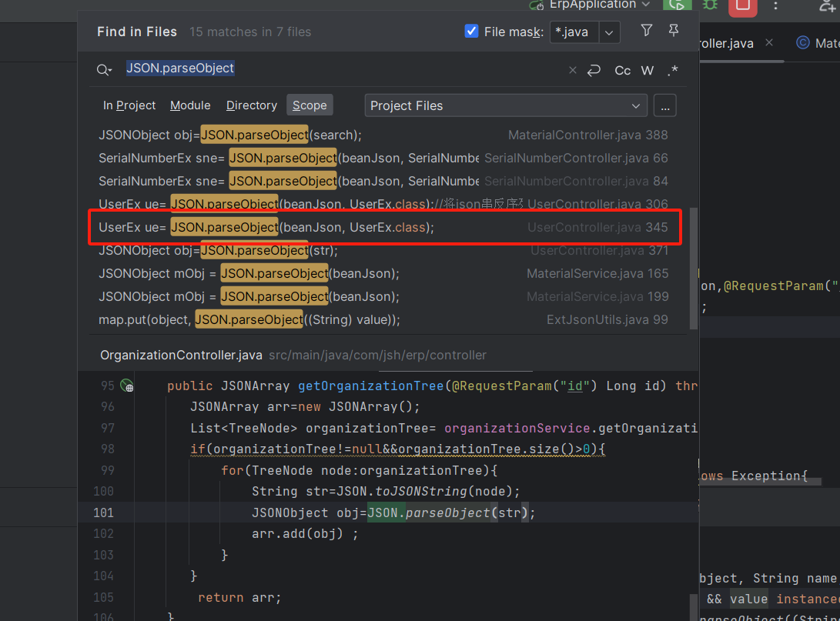
Task: Pin the Find in Files window
Action: click(674, 31)
